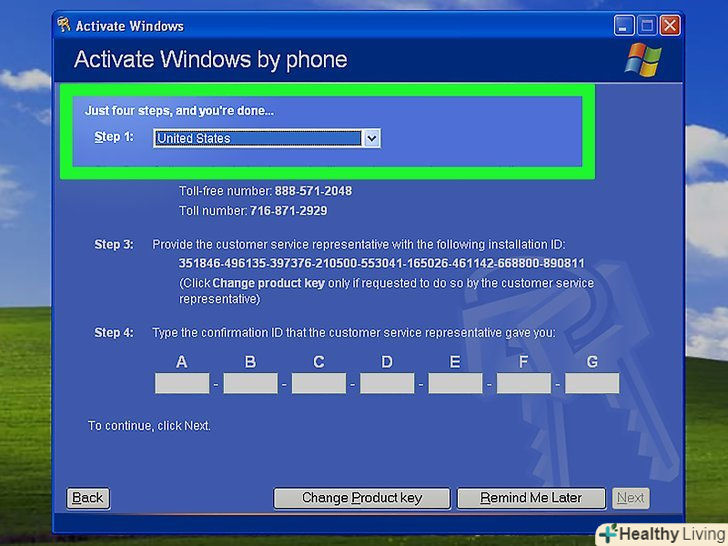Focus confirmation ID field B
The width and height of the screenshot is (728, 546).
pos(250,384)
